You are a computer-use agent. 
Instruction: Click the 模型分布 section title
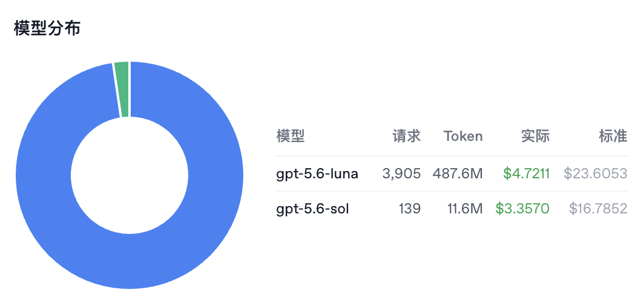click(47, 29)
